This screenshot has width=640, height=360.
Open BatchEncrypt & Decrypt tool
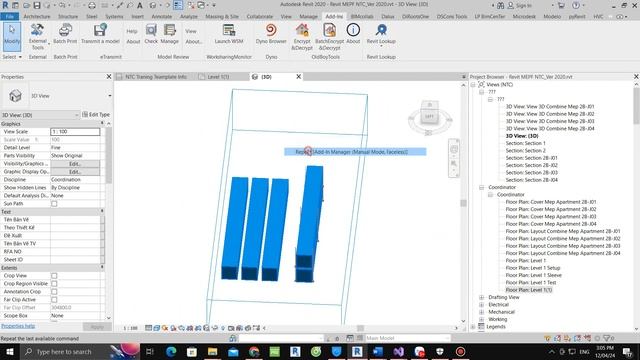click(x=329, y=37)
